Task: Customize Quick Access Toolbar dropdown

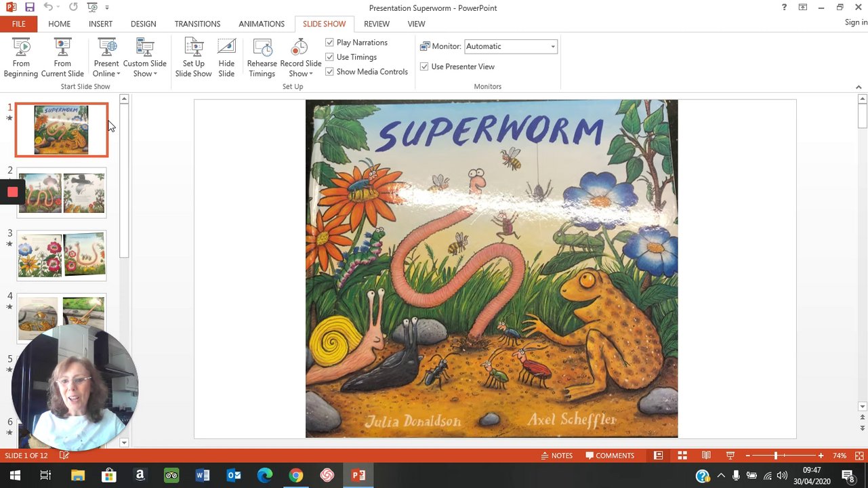Action: tap(107, 7)
